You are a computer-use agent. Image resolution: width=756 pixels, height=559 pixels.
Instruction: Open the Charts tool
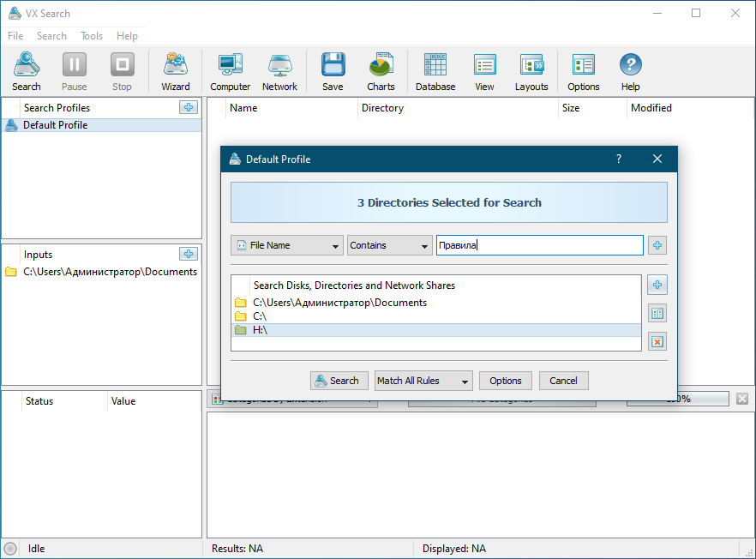pos(381,71)
